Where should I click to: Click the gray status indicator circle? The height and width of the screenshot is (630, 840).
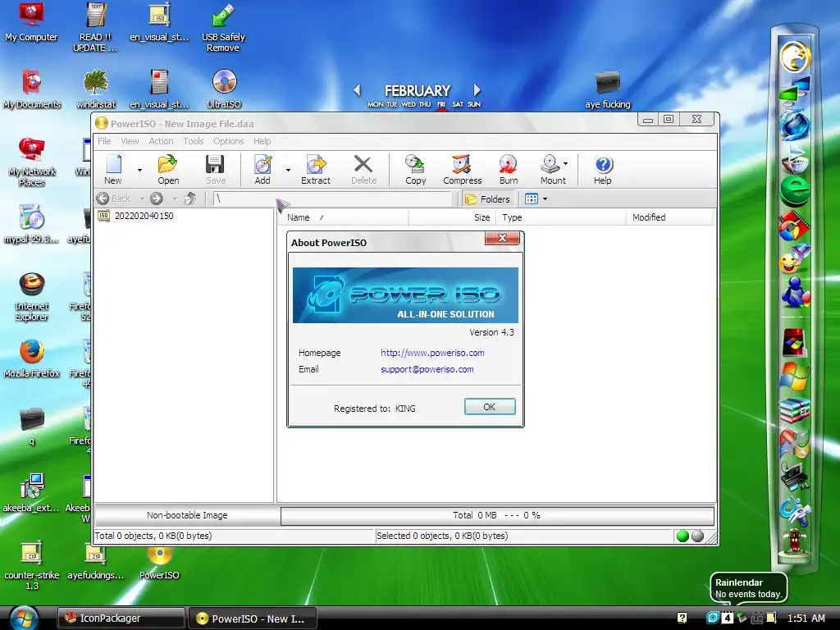coord(697,536)
